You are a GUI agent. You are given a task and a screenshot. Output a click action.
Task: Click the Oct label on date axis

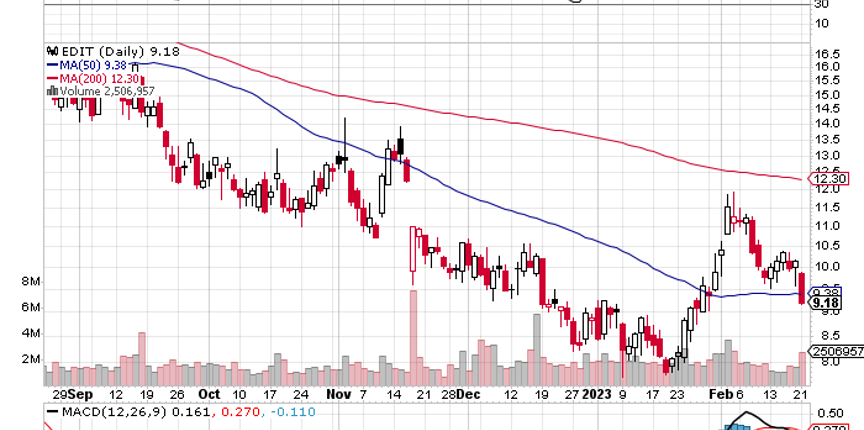[209, 394]
